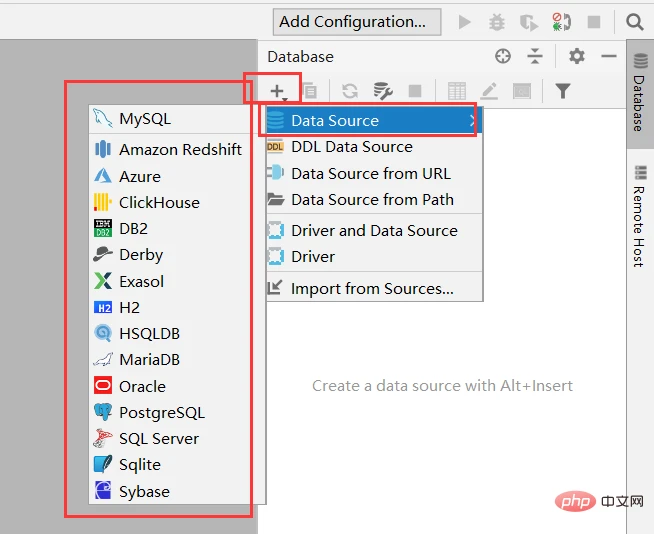Click the Refresh icon in Database toolbar
Image resolution: width=654 pixels, height=534 pixels.
point(349,91)
